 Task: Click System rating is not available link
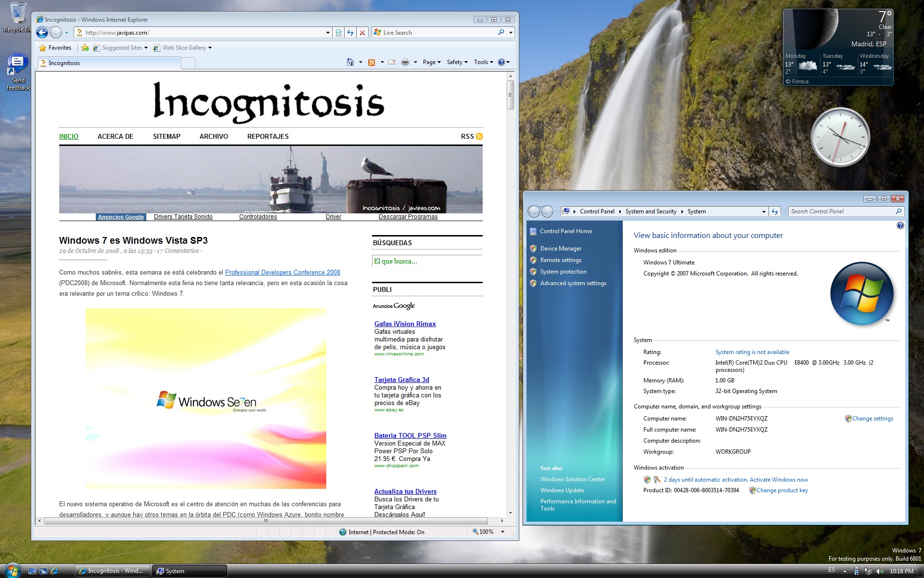click(752, 352)
